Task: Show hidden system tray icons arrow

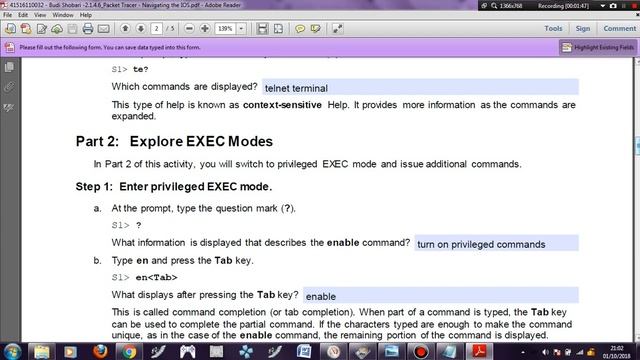Action: coord(523,352)
